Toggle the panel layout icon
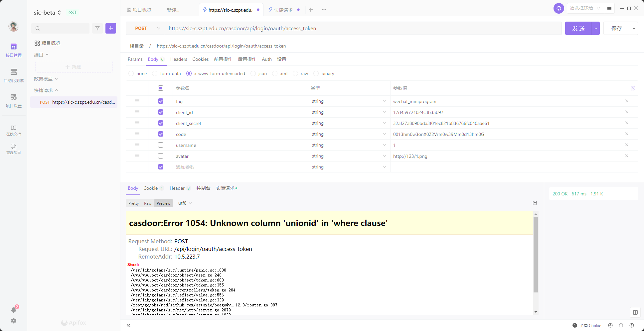The height and width of the screenshot is (331, 644). pyautogui.click(x=635, y=312)
